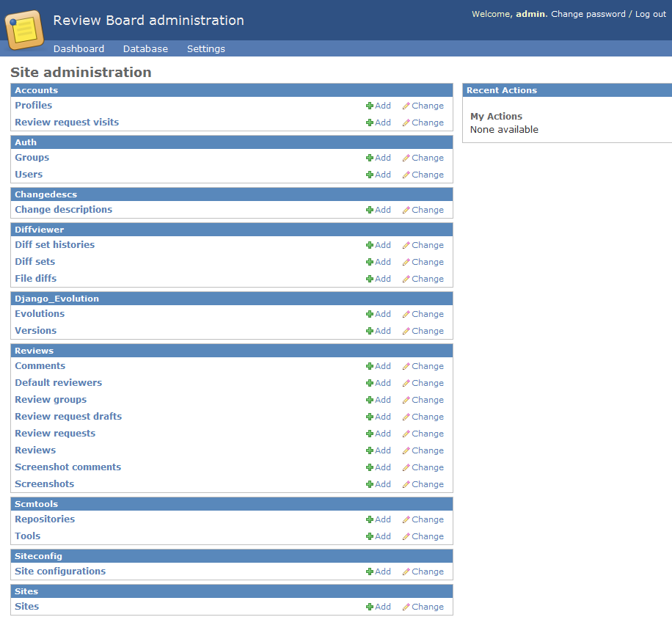Click the pencil Change icon for Groups

point(406,158)
